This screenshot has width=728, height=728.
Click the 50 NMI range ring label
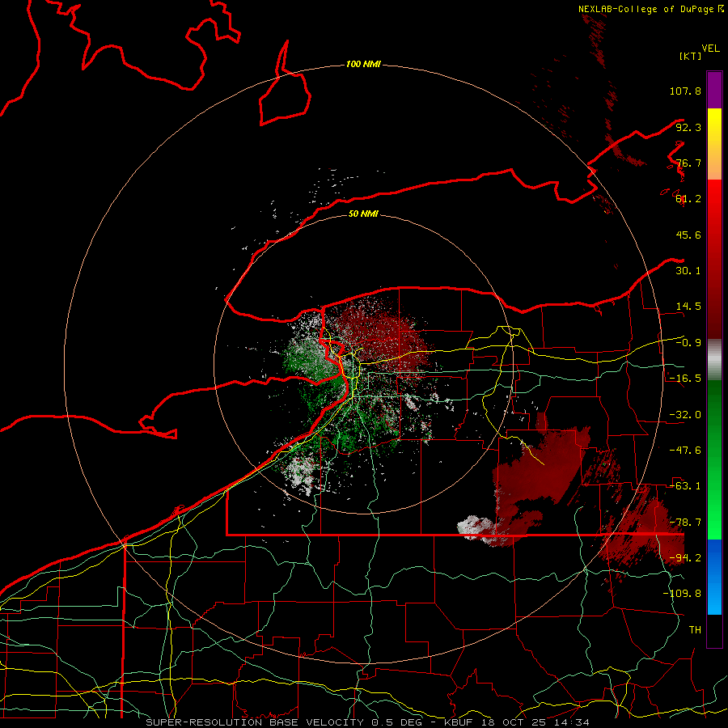click(x=363, y=214)
